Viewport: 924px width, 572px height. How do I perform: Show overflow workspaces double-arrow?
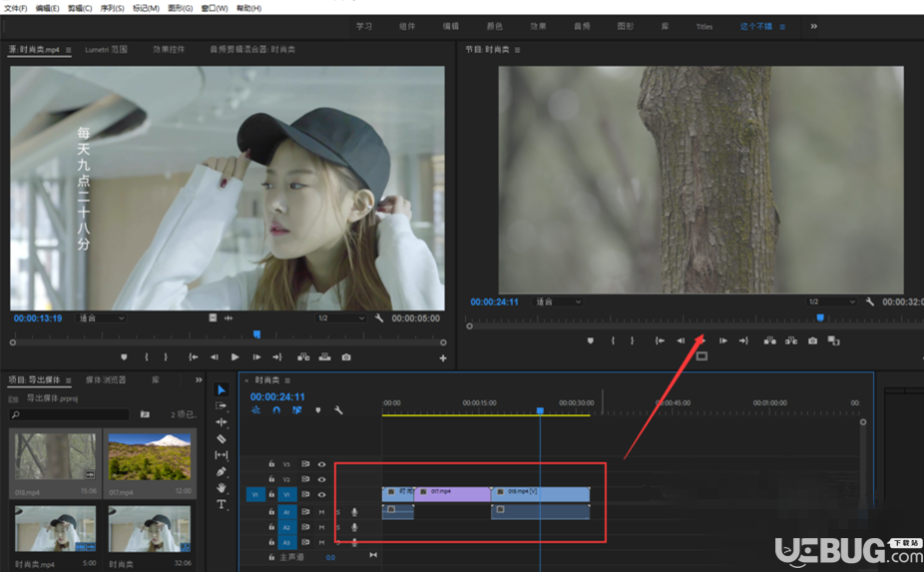coord(814,26)
